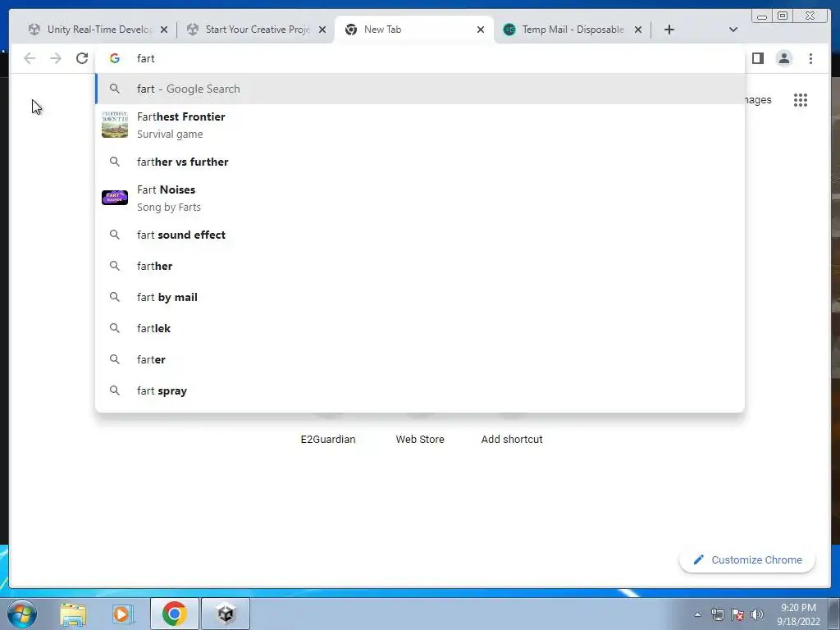Image resolution: width=840 pixels, height=630 pixels.
Task: Open the Windows Start menu
Action: click(22, 614)
